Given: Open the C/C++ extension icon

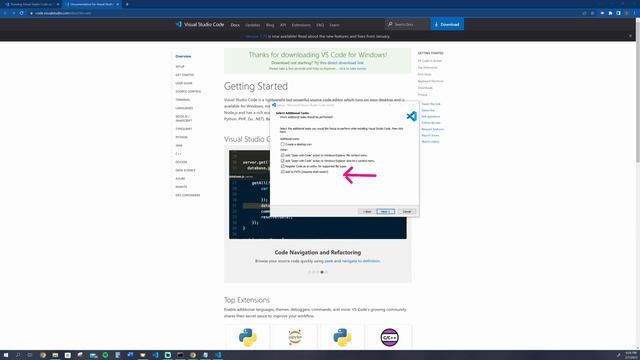Looking at the screenshot, I should pyautogui.click(x=389, y=337).
